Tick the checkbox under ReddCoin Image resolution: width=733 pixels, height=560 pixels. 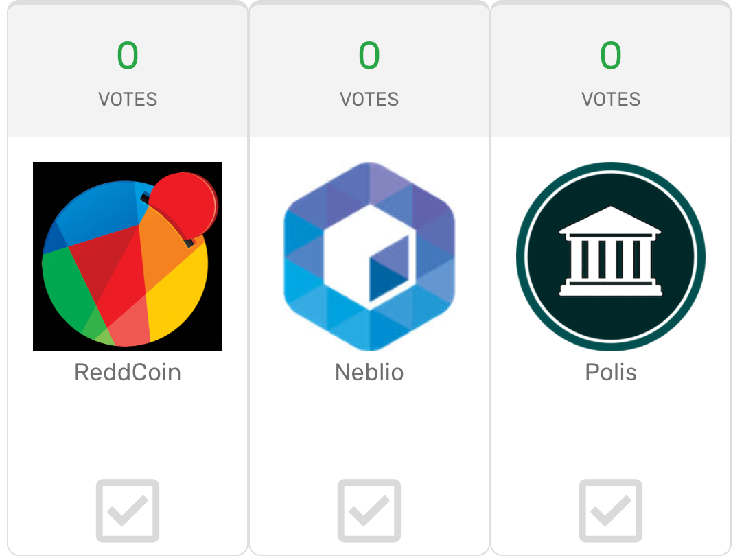coord(128,511)
